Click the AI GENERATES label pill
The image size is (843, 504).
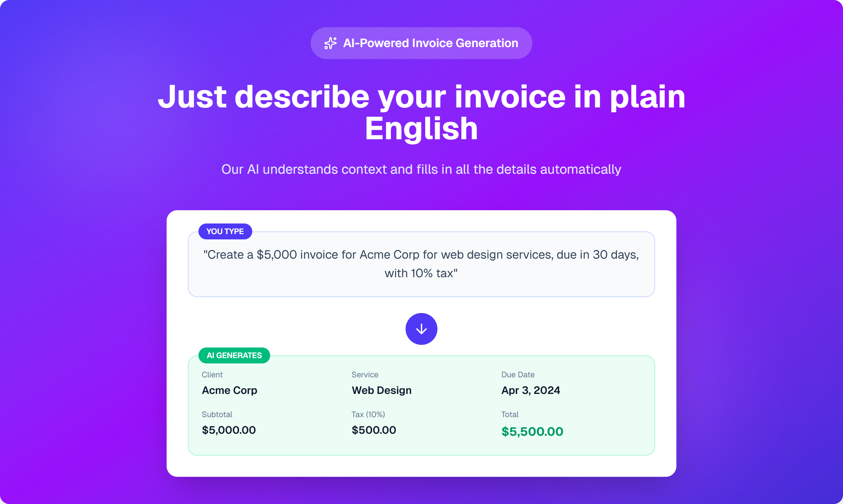[234, 355]
